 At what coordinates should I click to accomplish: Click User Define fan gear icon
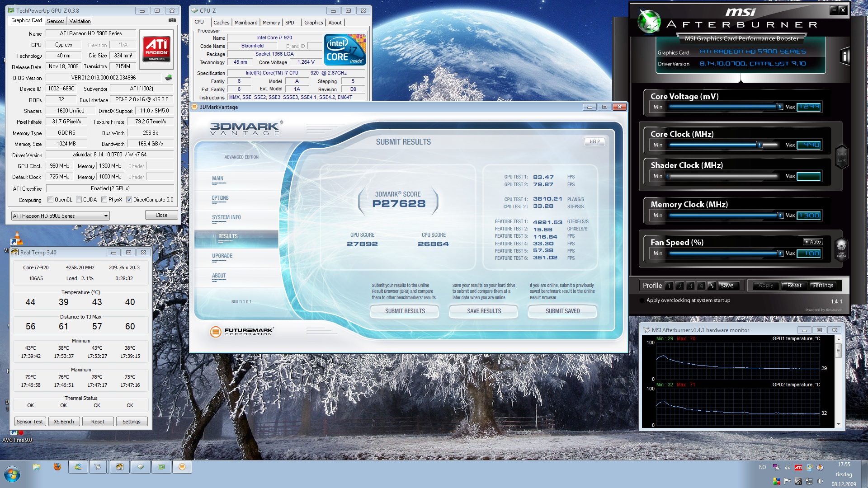[x=841, y=249]
